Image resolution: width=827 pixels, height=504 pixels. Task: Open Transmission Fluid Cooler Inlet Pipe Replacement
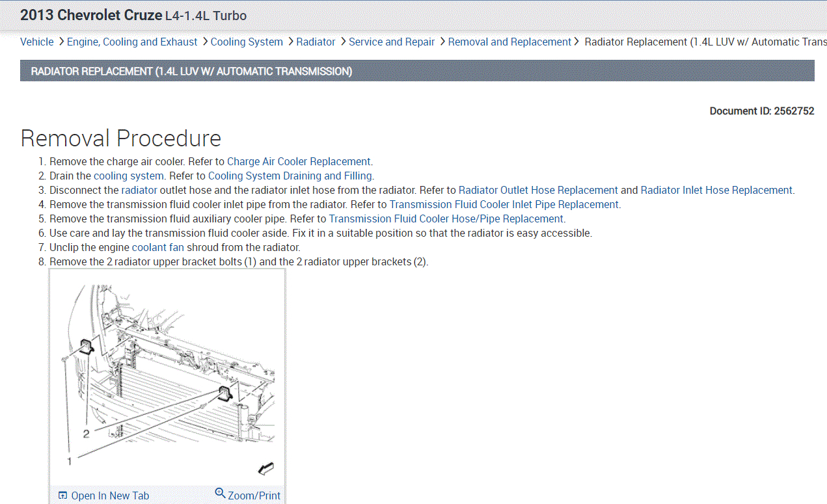tap(504, 204)
